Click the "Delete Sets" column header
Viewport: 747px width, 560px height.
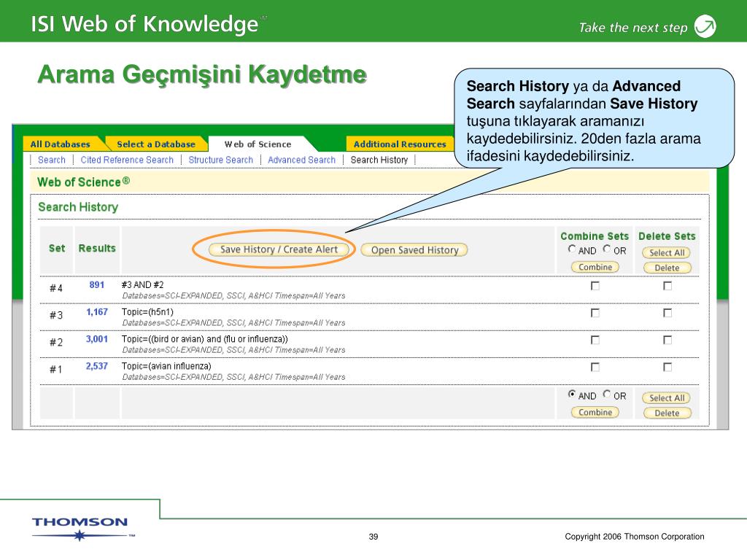[x=667, y=236]
